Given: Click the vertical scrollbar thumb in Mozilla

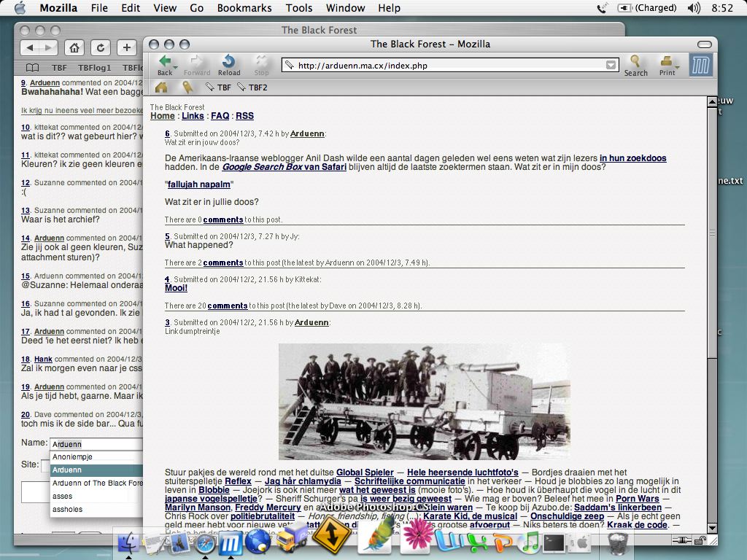Looking at the screenshot, I should coord(712,233).
